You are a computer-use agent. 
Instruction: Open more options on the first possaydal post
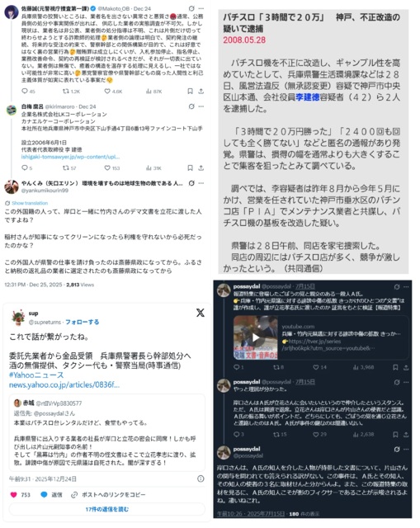tap(406, 287)
